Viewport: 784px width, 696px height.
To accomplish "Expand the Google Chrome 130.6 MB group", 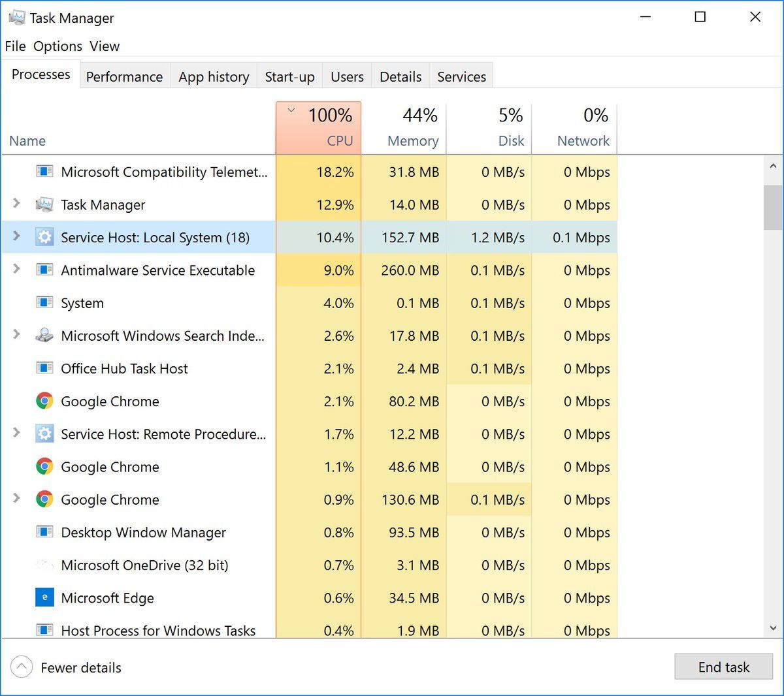I will tap(16, 499).
